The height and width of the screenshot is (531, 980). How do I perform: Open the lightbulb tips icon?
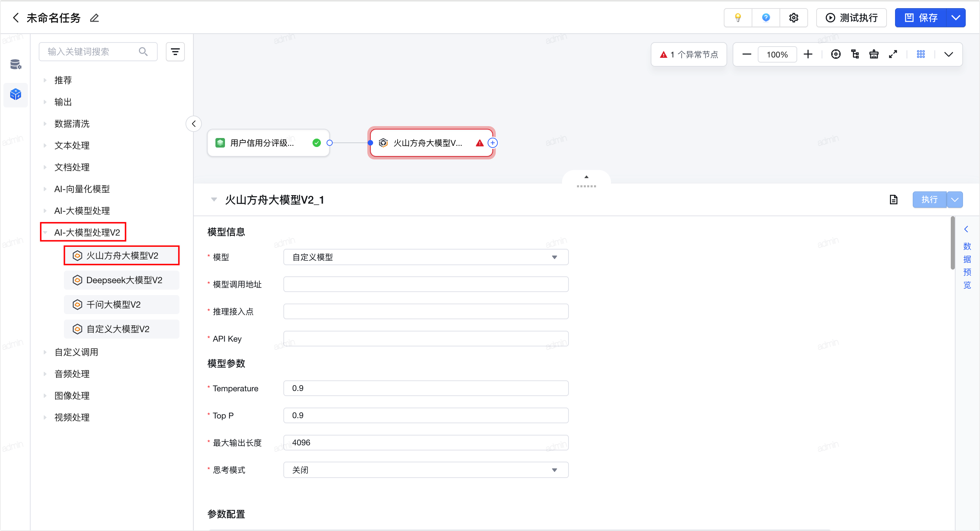pyautogui.click(x=738, y=18)
